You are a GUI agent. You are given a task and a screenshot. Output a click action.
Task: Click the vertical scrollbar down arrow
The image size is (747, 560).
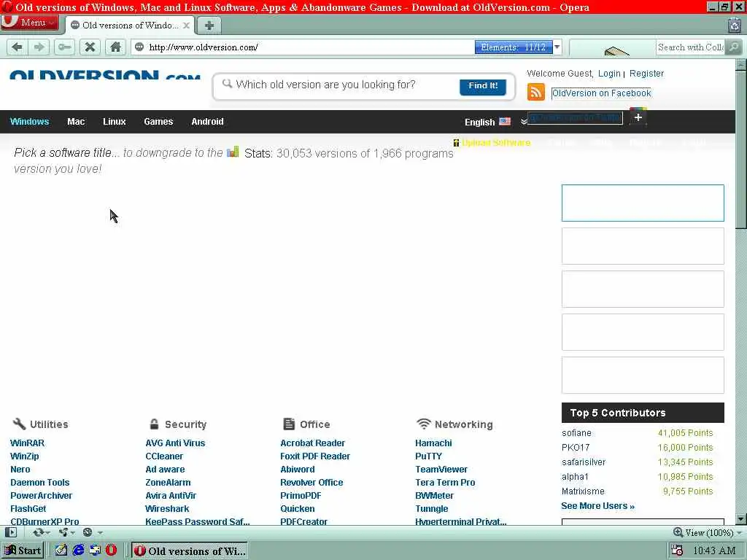point(741,518)
